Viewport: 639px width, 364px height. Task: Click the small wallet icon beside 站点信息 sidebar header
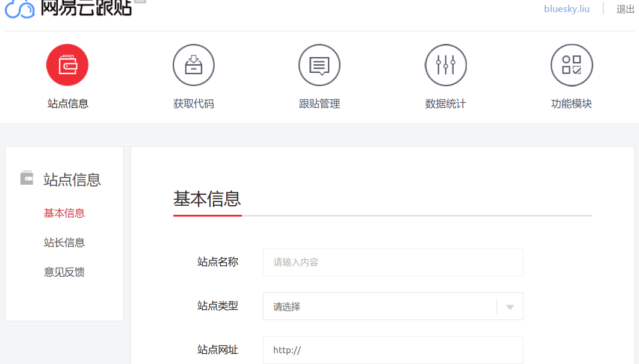pyautogui.click(x=26, y=177)
